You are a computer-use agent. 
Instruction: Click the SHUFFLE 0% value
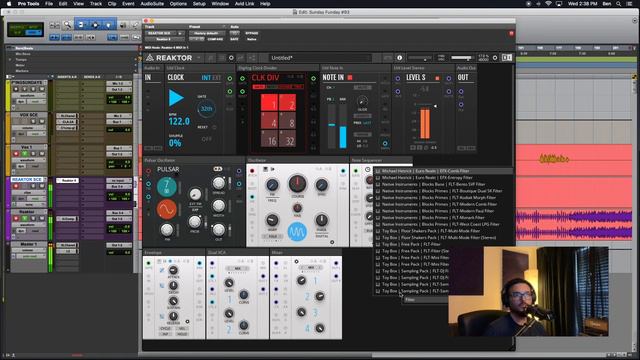(x=175, y=143)
